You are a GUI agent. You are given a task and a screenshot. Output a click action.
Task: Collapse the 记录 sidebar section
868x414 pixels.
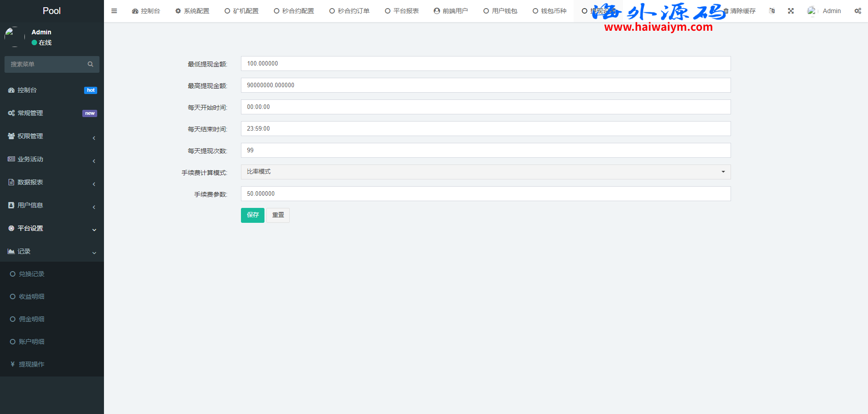[52, 252]
